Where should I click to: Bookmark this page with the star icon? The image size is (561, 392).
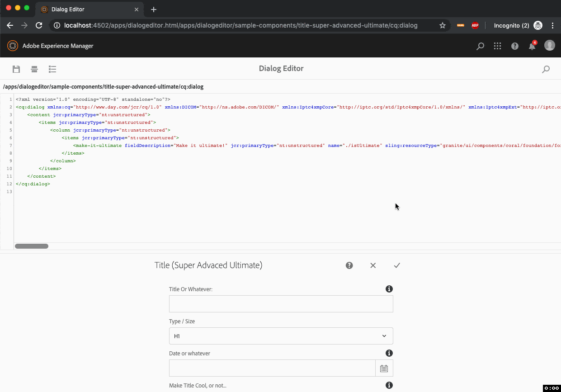tap(443, 25)
